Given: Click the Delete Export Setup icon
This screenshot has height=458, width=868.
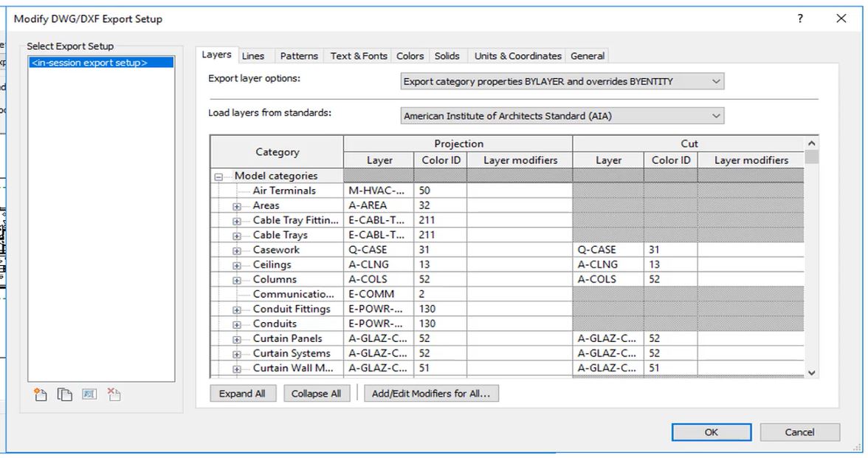Looking at the screenshot, I should coord(114,394).
